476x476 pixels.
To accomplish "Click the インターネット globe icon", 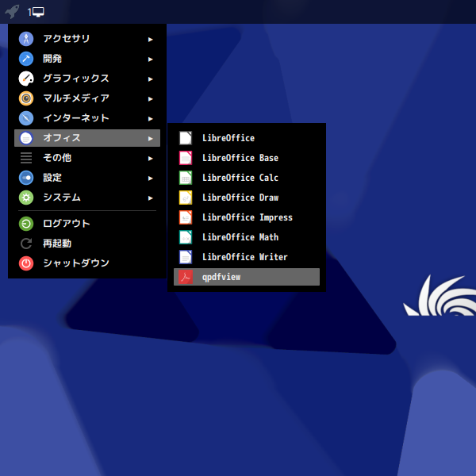I will tap(26, 118).
